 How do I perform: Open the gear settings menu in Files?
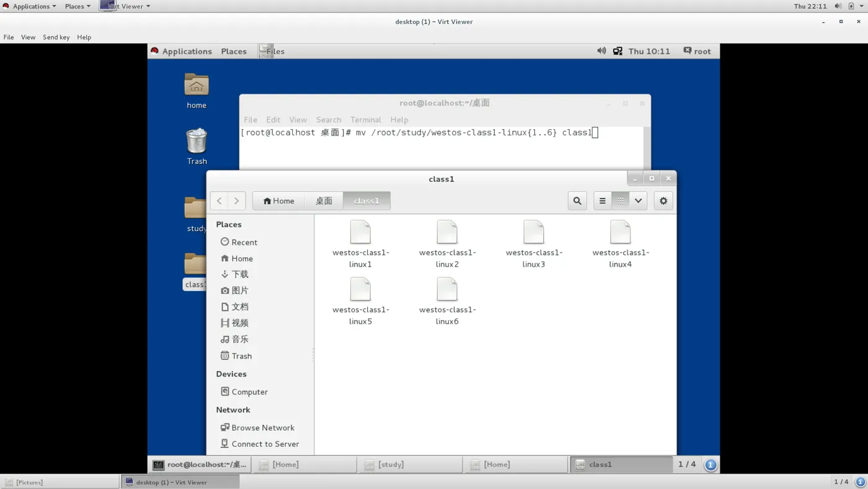click(663, 200)
